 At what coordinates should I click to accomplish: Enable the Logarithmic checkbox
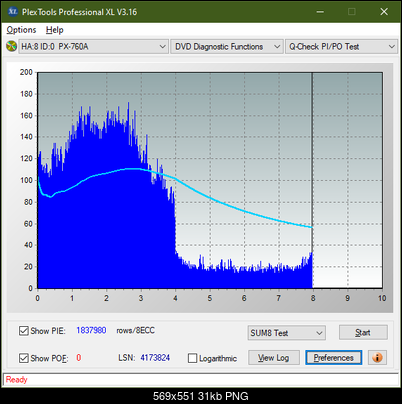point(192,358)
